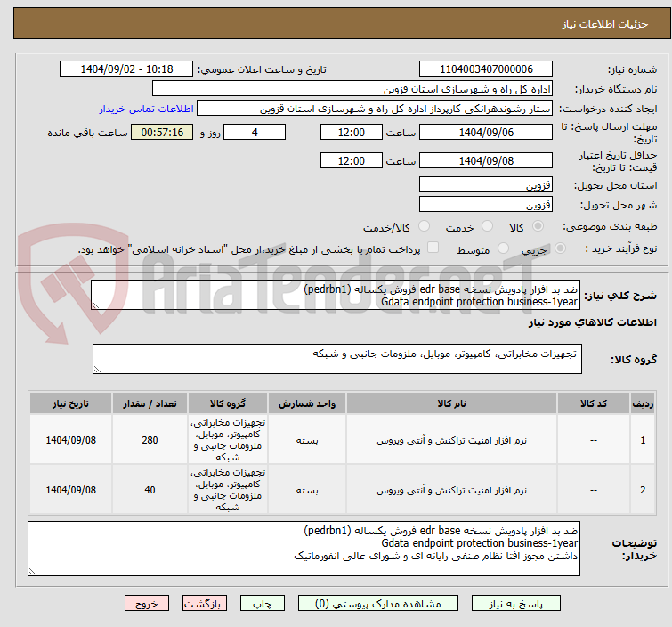The height and width of the screenshot is (627, 672).
Task: Click row 2 need date 1404/09/08
Action: (x=70, y=490)
